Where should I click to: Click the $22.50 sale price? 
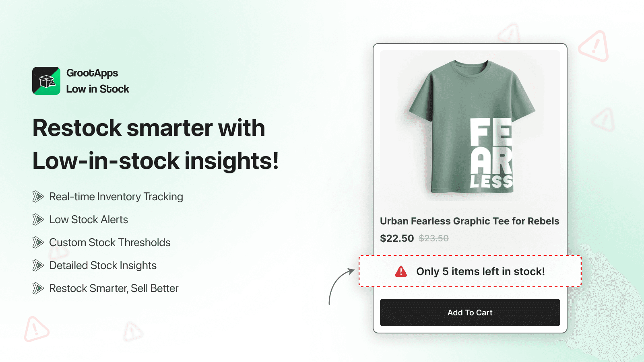[396, 239]
